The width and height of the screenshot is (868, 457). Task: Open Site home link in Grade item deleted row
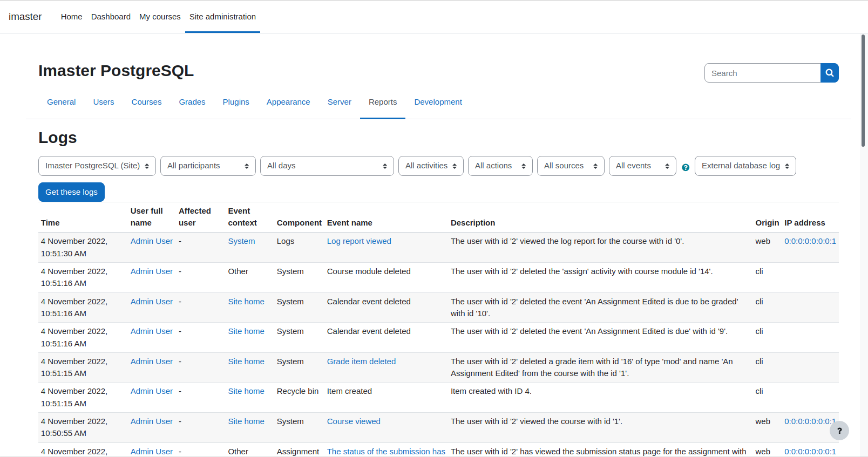point(246,361)
